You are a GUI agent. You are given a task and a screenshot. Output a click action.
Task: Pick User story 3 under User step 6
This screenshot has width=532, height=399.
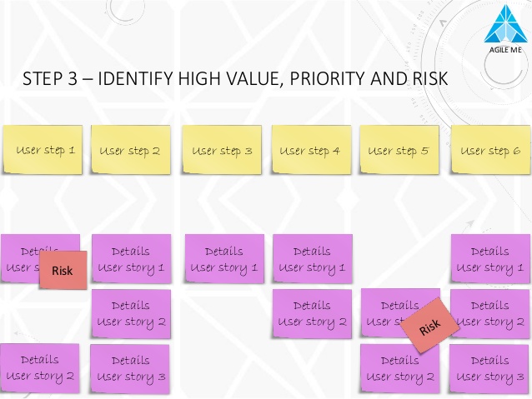(x=489, y=368)
